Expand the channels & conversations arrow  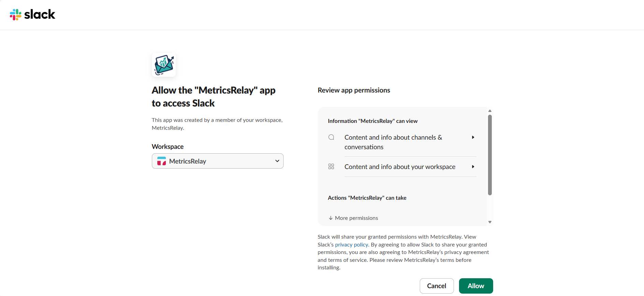point(473,137)
